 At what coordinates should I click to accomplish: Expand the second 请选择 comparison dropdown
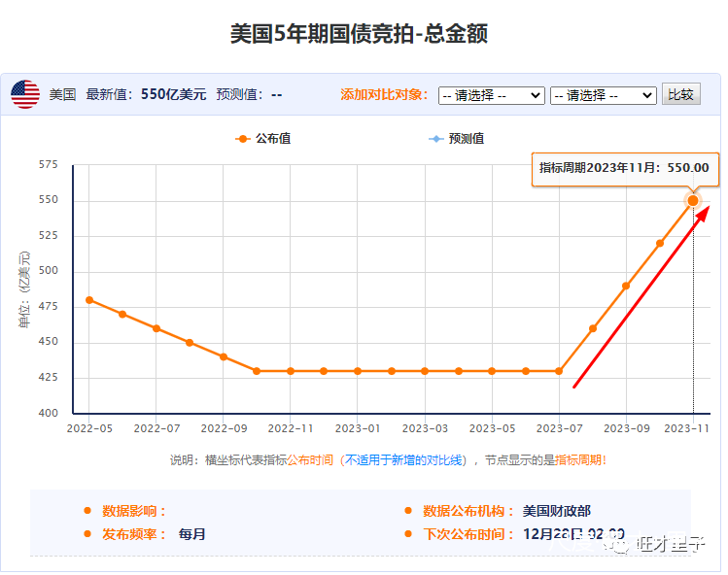coord(603,95)
